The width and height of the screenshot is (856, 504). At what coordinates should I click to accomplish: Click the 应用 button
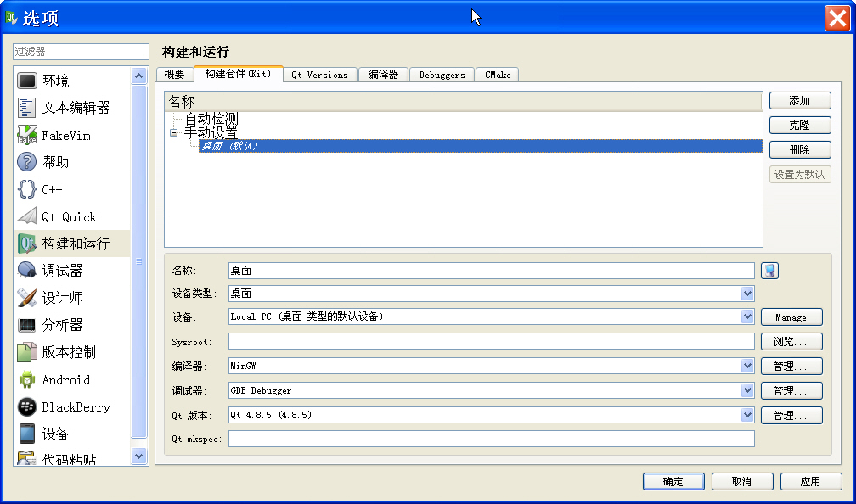811,482
